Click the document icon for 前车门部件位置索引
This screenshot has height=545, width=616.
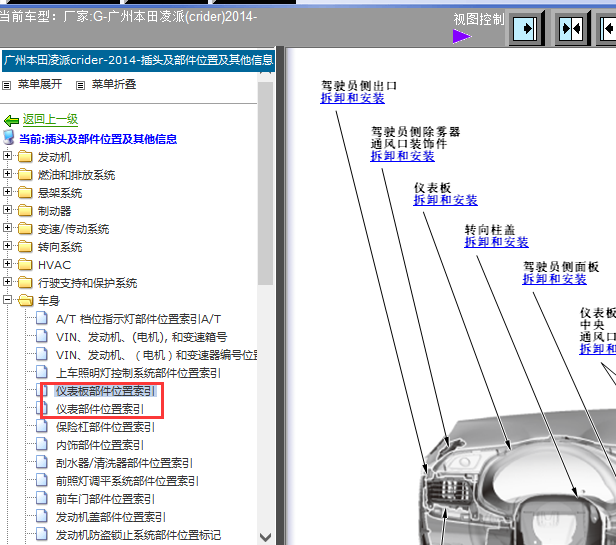(42, 498)
